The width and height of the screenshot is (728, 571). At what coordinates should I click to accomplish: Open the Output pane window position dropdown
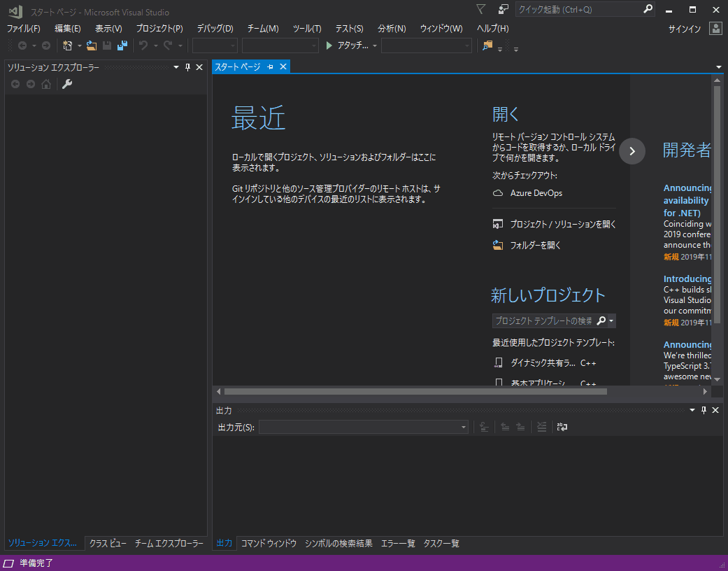point(692,410)
